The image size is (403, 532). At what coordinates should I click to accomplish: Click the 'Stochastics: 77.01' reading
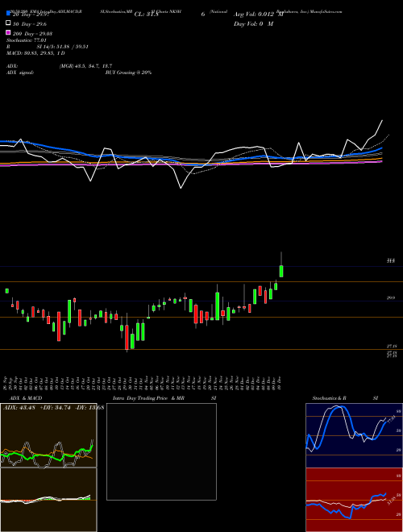point(27,40)
